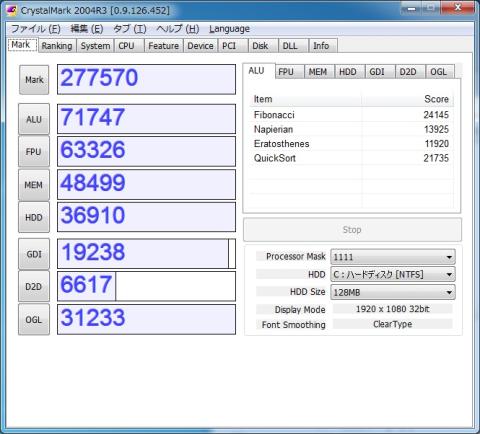Select the OGL results sub-tab
This screenshot has height=434, width=480.
click(x=440, y=72)
